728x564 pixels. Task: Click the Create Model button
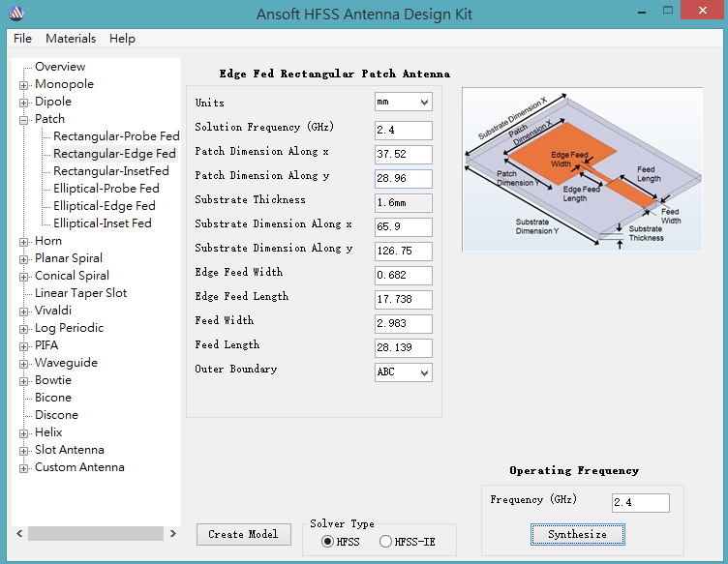coord(244,534)
